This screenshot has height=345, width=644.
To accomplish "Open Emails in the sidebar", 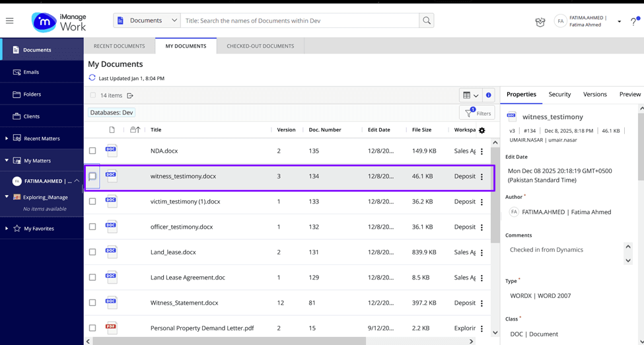I will coord(31,72).
